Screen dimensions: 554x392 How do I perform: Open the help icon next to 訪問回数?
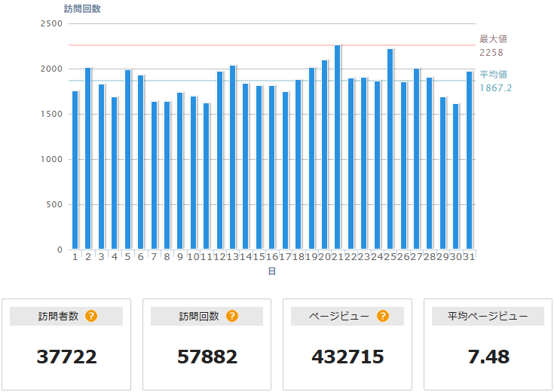232,316
